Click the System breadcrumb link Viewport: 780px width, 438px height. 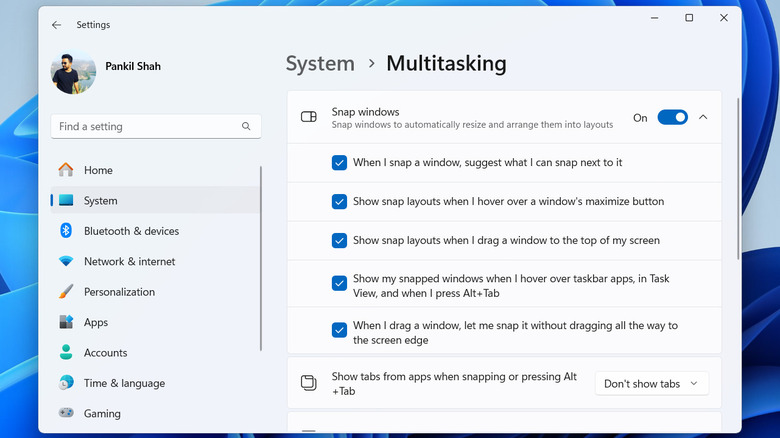click(320, 64)
